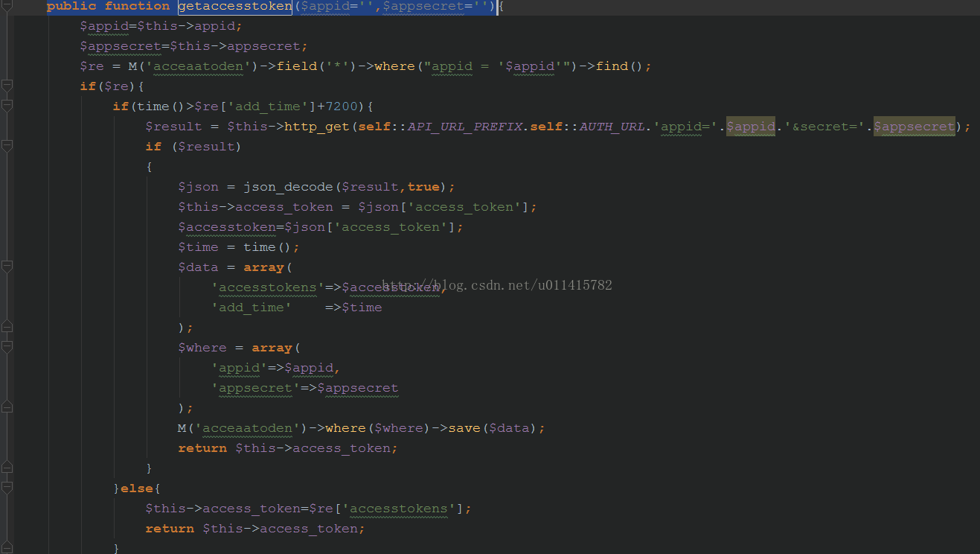980x554 pixels.
Task: Click fold-end marker below return $this->access_token line
Action: tap(7, 468)
